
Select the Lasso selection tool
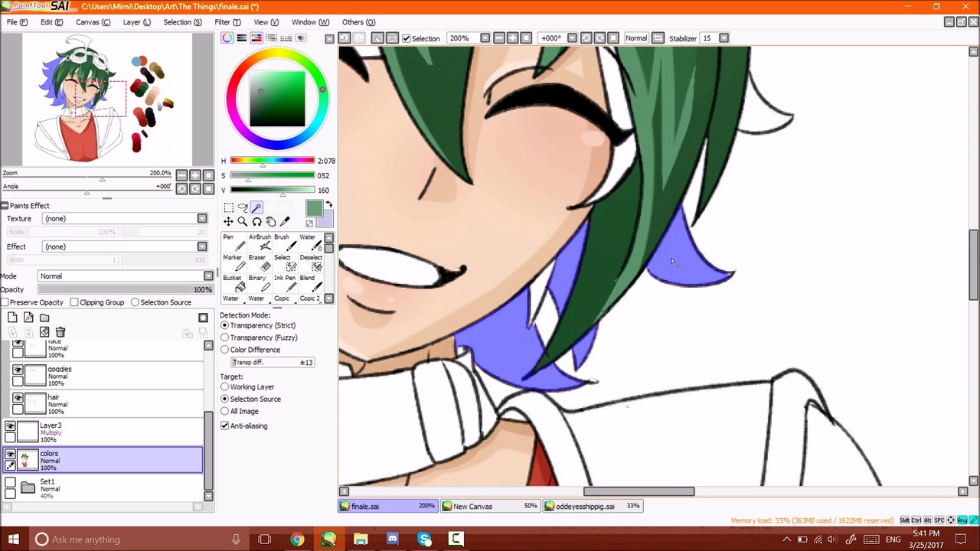(242, 207)
